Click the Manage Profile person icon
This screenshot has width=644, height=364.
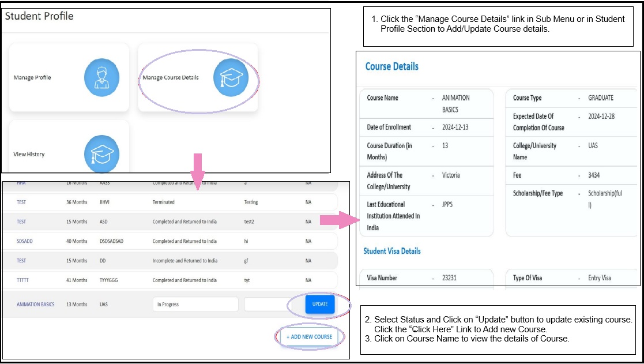pos(101,77)
